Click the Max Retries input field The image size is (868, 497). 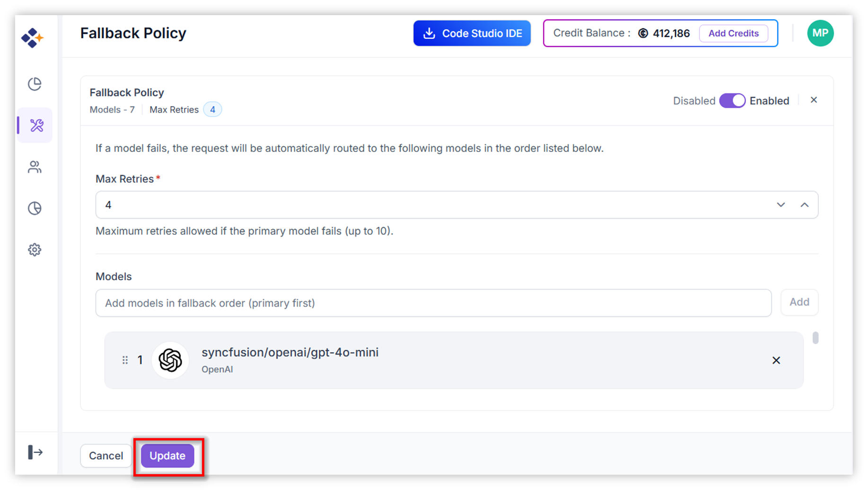tap(457, 205)
